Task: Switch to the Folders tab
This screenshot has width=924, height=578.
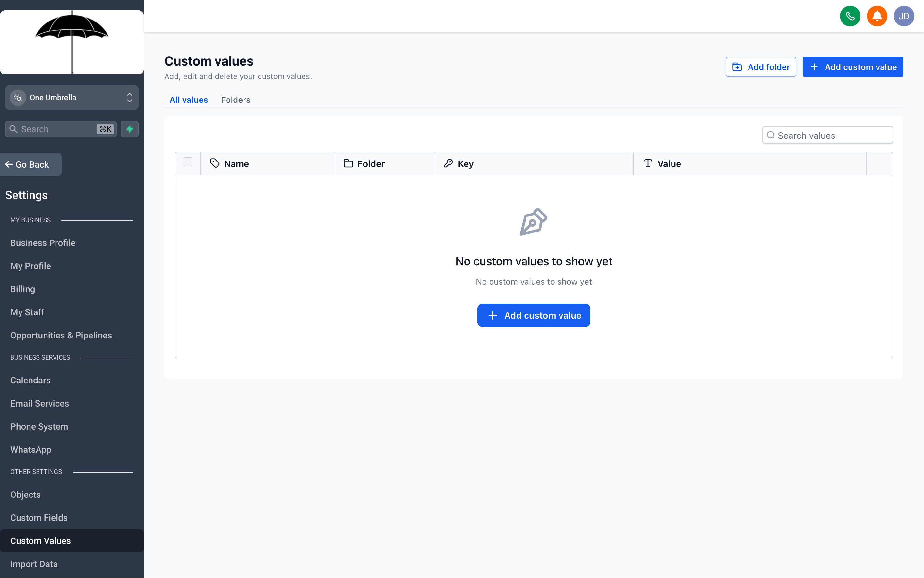Action: (235, 100)
